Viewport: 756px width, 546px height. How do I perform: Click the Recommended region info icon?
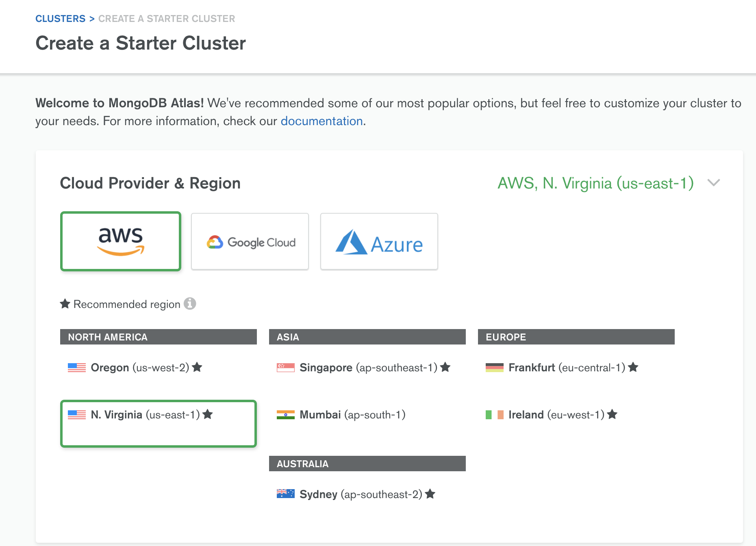pyautogui.click(x=190, y=303)
